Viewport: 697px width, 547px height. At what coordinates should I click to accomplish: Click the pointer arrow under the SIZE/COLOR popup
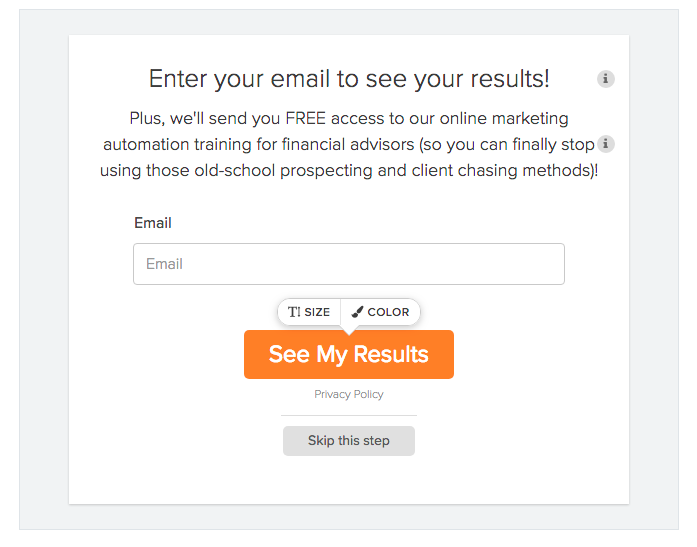point(349,330)
